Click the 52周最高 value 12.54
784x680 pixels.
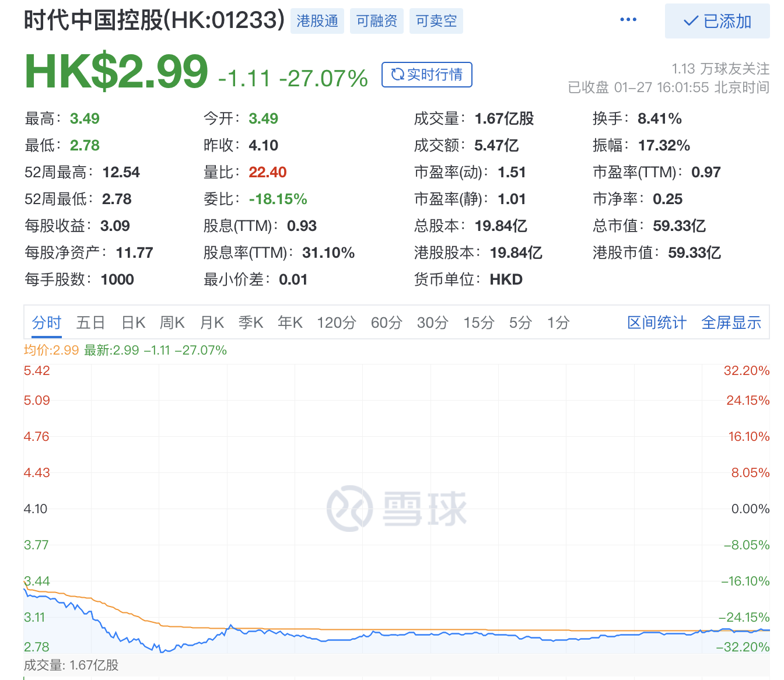[x=121, y=173]
